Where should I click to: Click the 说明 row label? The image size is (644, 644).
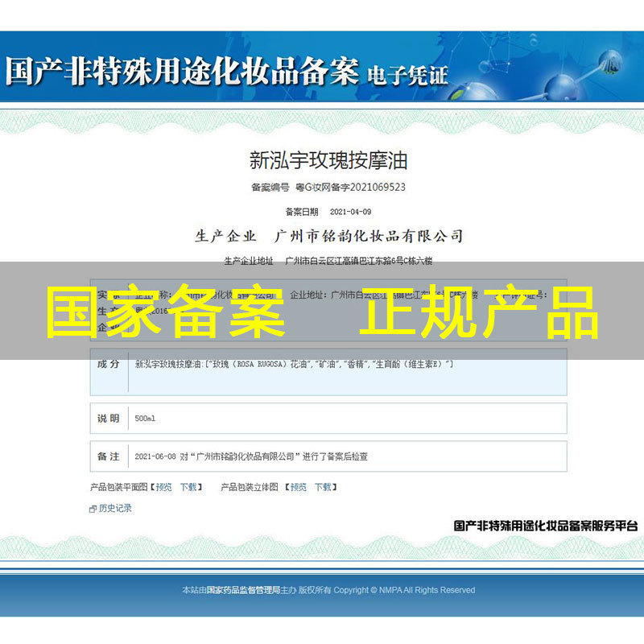click(x=109, y=419)
